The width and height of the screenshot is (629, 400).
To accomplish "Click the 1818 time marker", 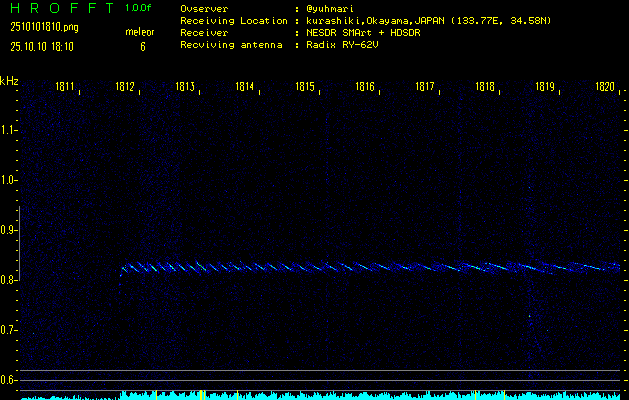I will [x=485, y=88].
